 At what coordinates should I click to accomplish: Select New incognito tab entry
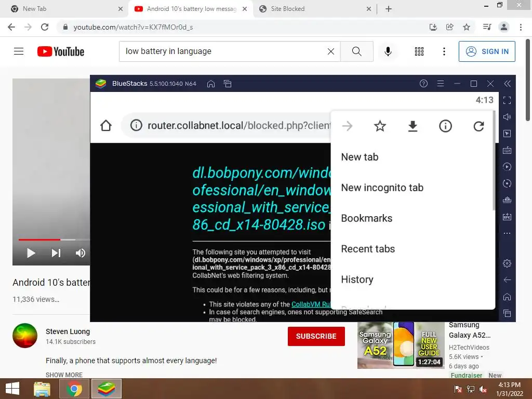point(413,188)
